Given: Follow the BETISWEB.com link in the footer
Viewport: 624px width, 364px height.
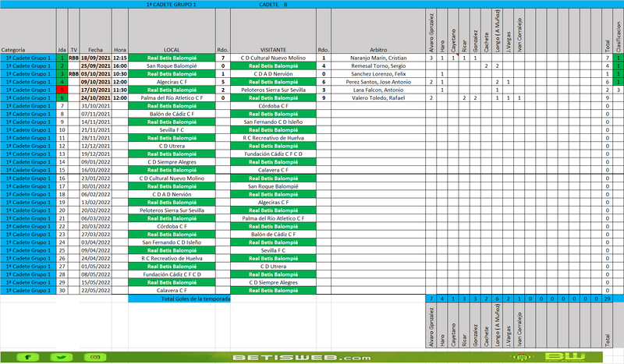Looking at the screenshot, I should (302, 358).
